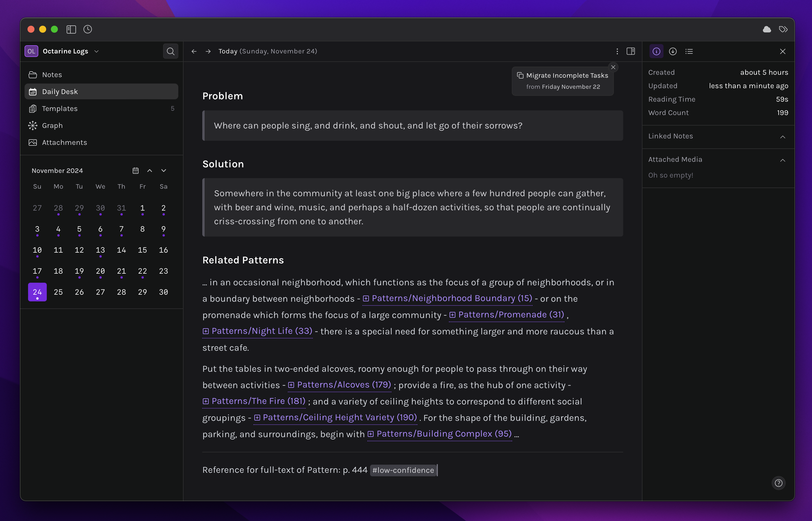Jump to today using the calendar icon

pos(135,171)
